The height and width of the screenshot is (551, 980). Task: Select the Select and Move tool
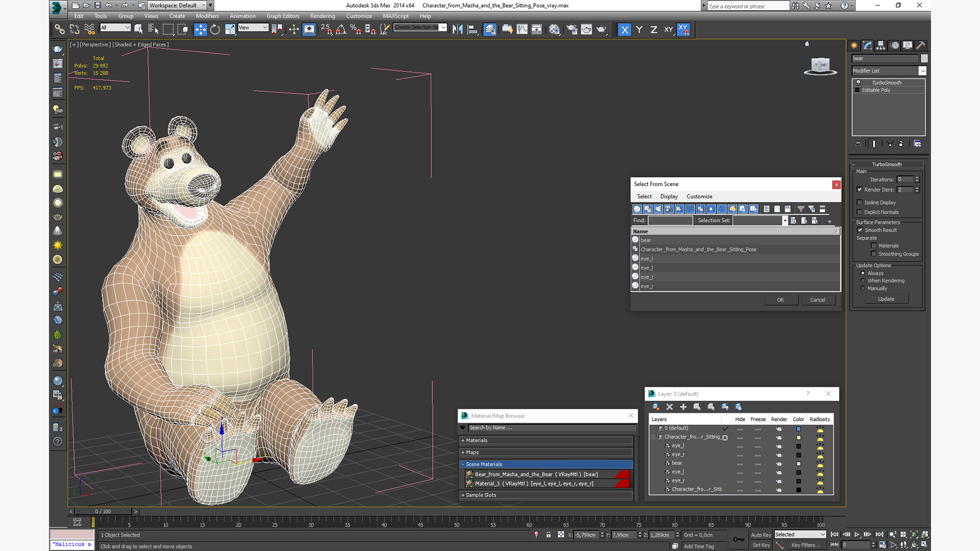(x=200, y=30)
